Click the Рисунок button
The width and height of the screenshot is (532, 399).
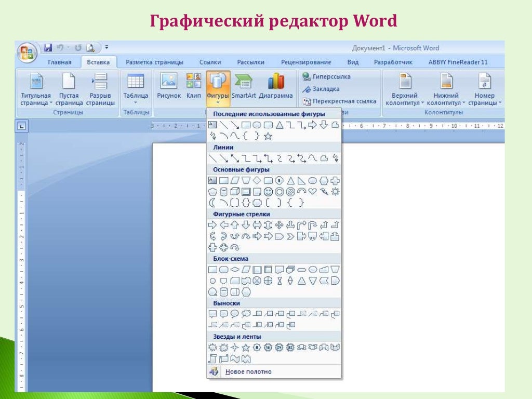[169, 86]
